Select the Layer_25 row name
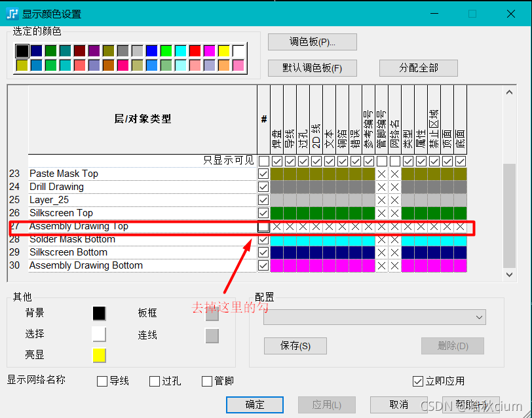 (x=49, y=200)
